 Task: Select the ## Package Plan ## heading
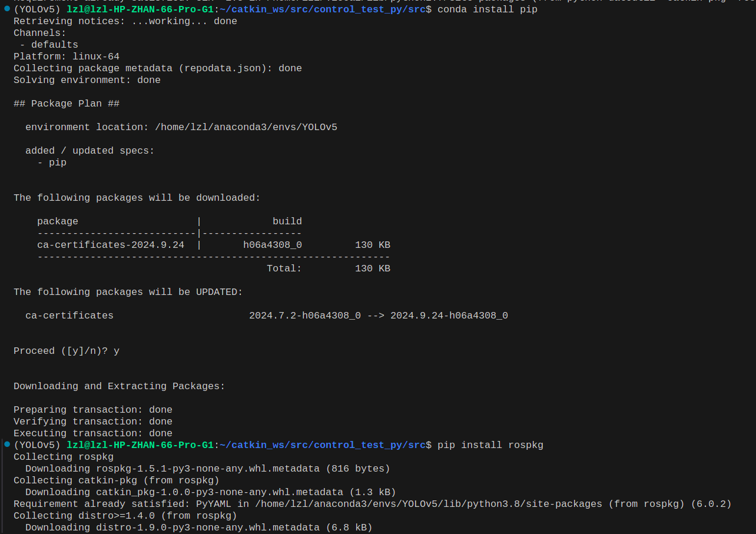tap(66, 104)
